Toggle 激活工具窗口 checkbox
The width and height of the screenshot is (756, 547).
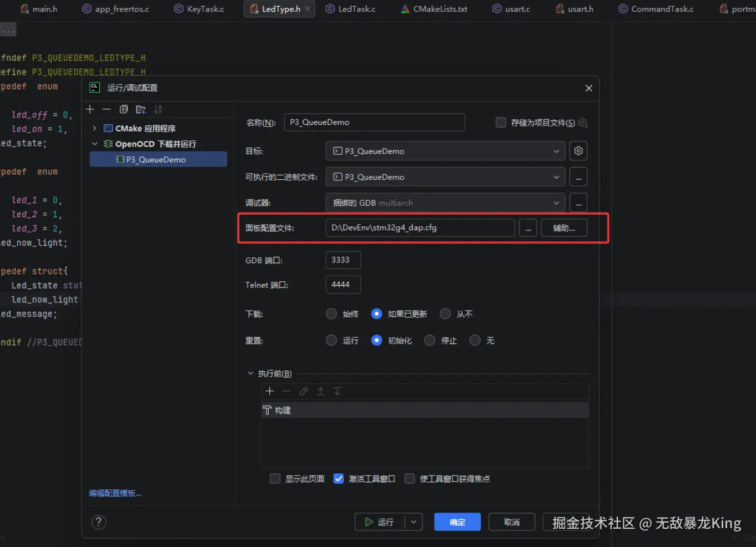338,479
